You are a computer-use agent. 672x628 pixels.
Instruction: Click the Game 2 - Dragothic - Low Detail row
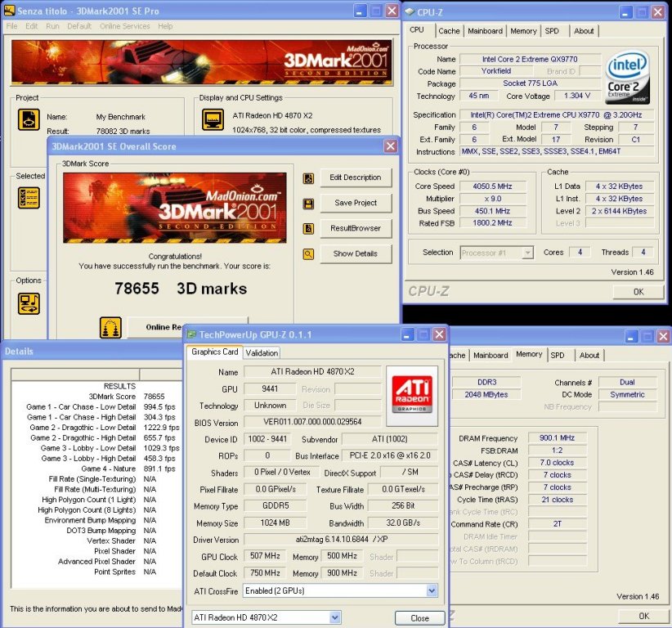tap(104, 428)
